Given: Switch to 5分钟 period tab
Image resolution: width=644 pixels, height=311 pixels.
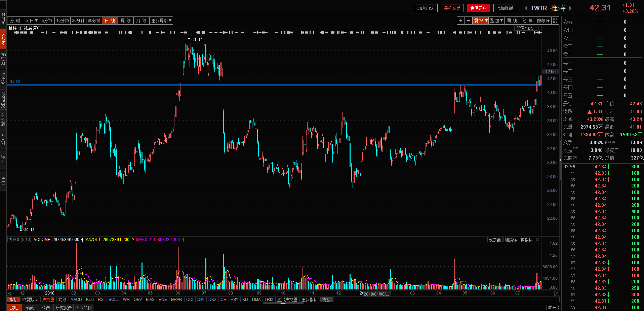Looking at the screenshot, I should (x=47, y=21).
